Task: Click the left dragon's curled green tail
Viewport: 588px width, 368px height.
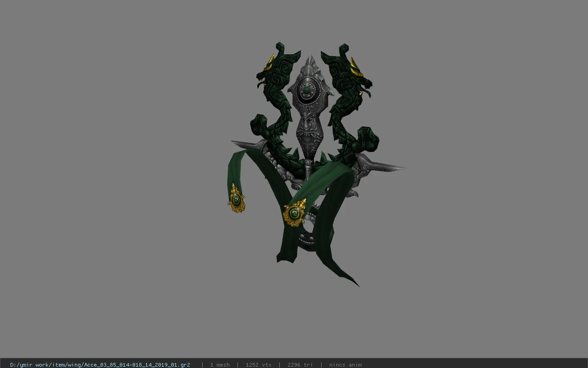Action: click(258, 125)
